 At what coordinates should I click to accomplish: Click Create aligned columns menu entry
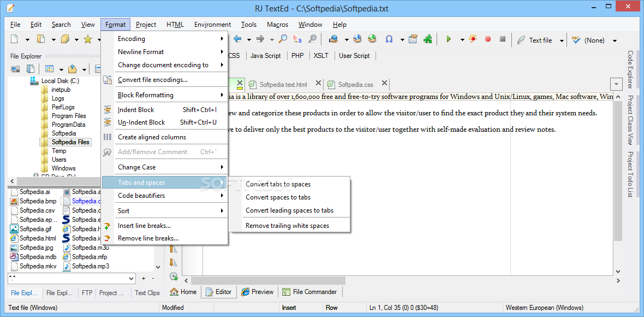[x=165, y=137]
